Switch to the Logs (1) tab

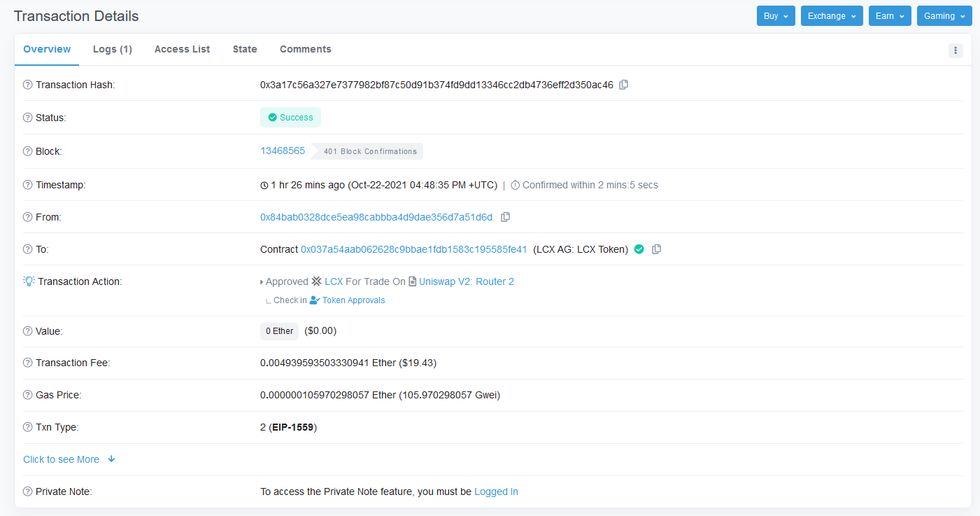(x=113, y=49)
